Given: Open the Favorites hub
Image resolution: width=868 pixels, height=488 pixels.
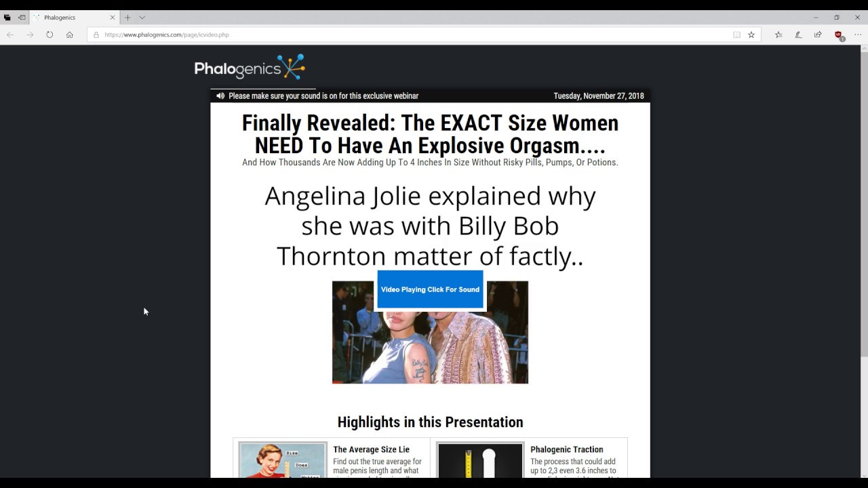Looking at the screenshot, I should (x=778, y=35).
